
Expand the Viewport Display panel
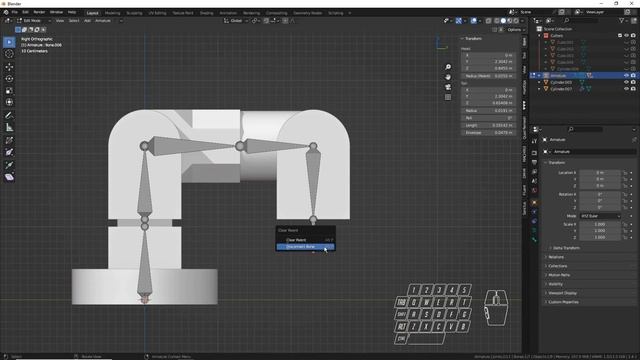(562, 293)
